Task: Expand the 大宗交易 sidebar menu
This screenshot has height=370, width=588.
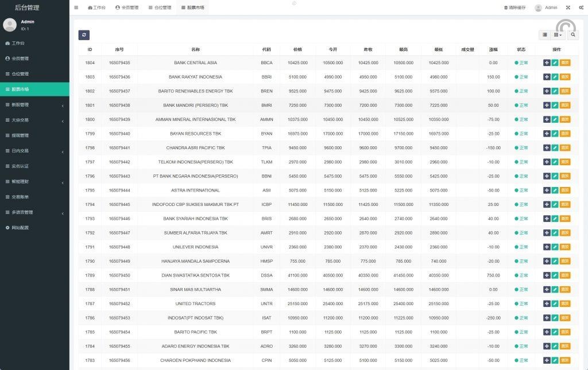Action: click(34, 120)
